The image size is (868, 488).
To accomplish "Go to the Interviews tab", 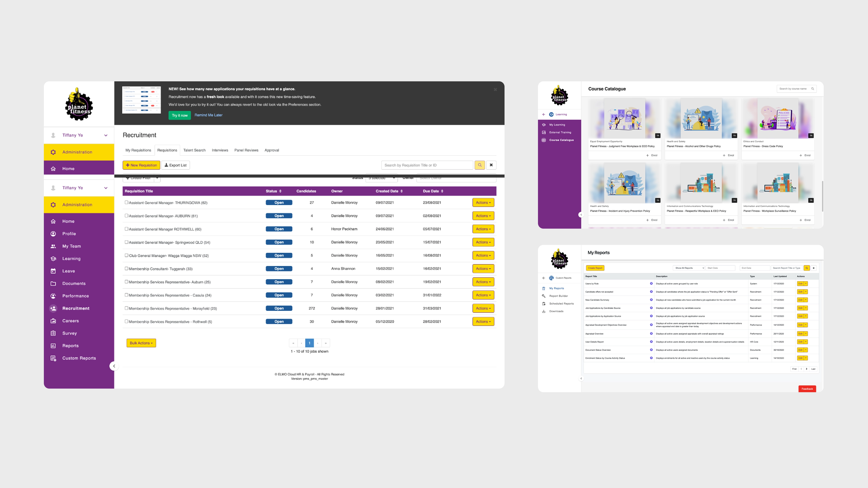I will [220, 150].
